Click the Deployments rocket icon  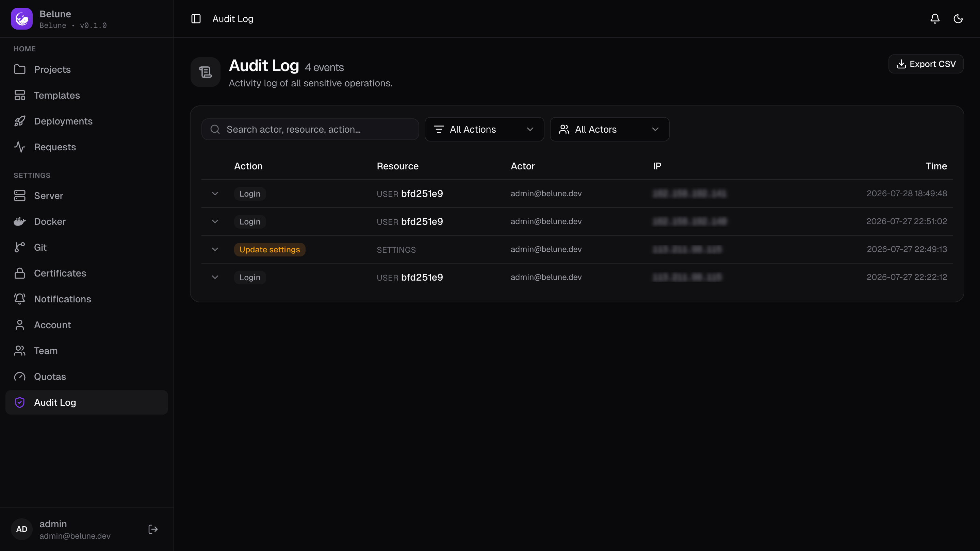point(20,121)
